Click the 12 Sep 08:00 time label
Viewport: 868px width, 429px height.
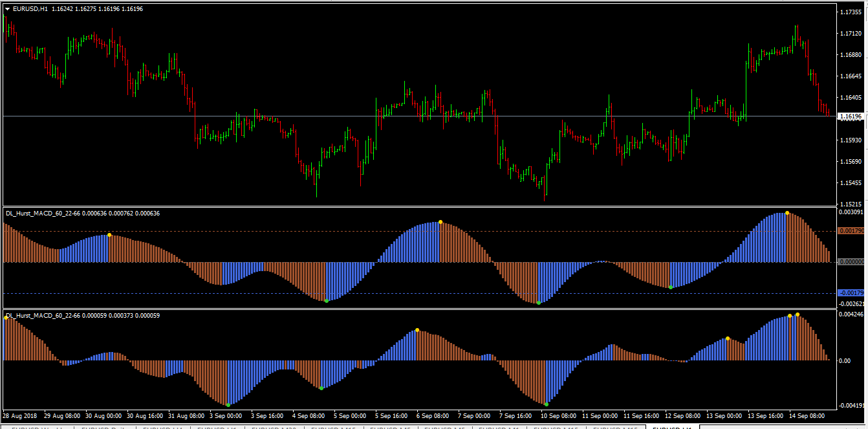[x=684, y=416]
